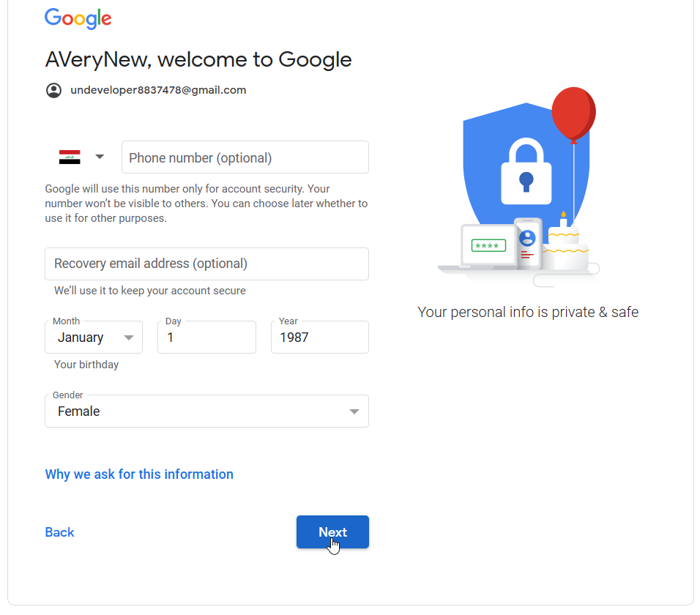
Task: Click the Iraq flag icon
Action: pos(70,157)
